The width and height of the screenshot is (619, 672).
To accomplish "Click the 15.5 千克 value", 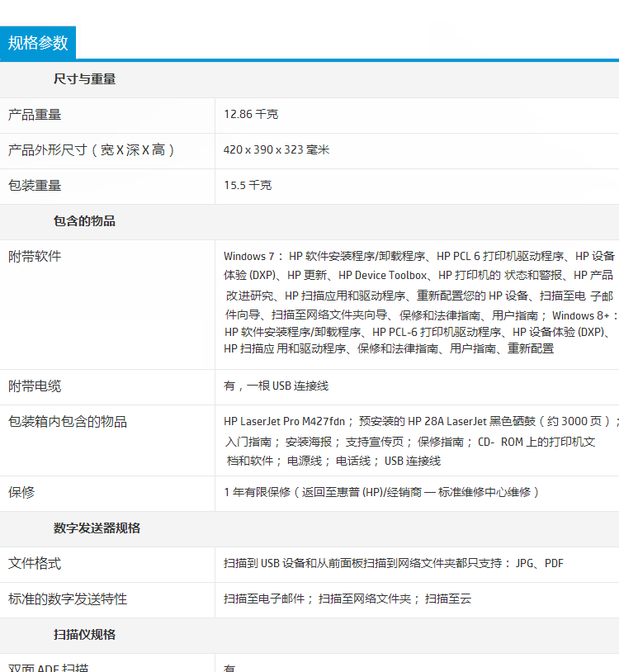I will 248,186.
